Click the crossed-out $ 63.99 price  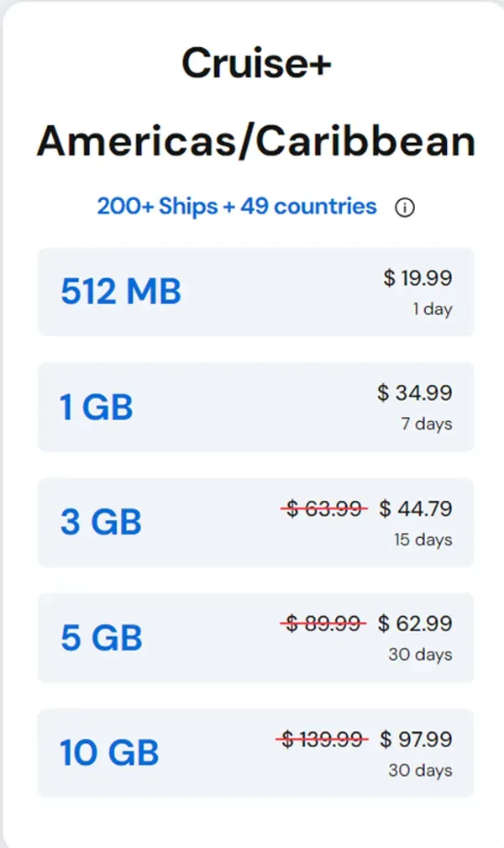click(x=324, y=508)
